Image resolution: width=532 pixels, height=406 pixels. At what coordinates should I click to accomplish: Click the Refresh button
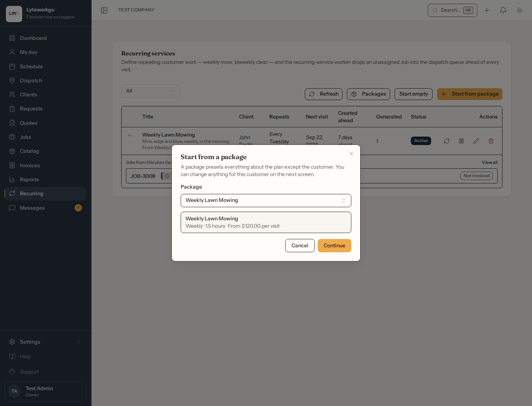[324, 94]
